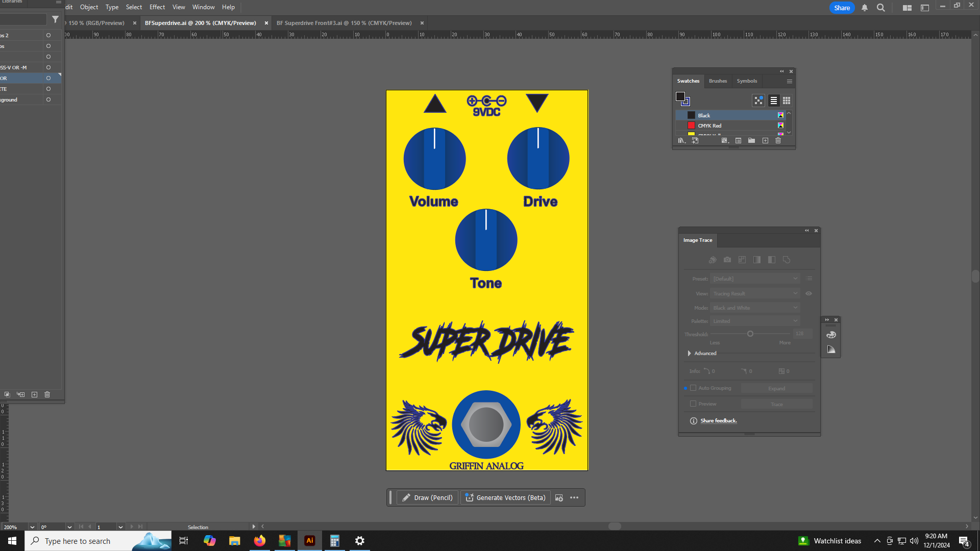Click Add swatches to library icon
Screen dimensions: 980x551
[695, 140]
